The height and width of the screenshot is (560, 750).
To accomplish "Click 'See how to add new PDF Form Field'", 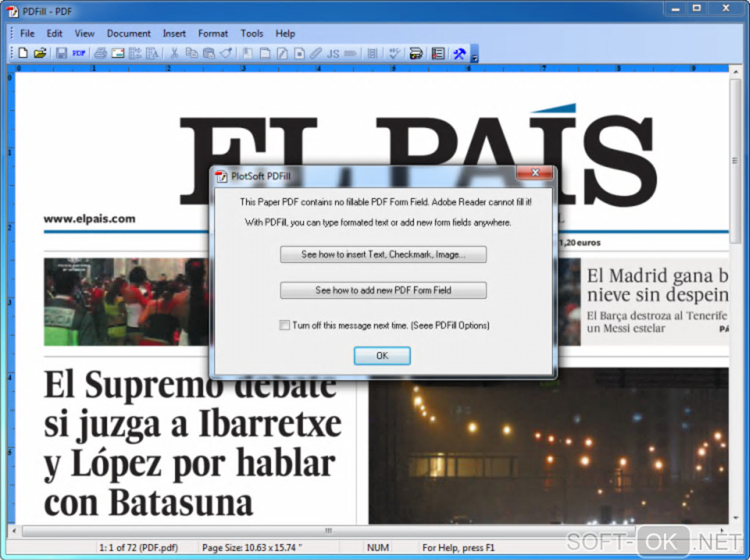I will (383, 290).
